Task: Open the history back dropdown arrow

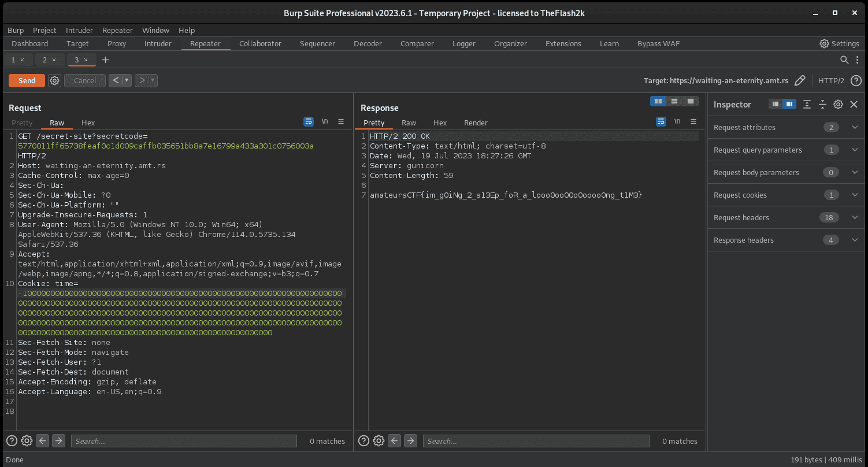Action: pos(127,81)
